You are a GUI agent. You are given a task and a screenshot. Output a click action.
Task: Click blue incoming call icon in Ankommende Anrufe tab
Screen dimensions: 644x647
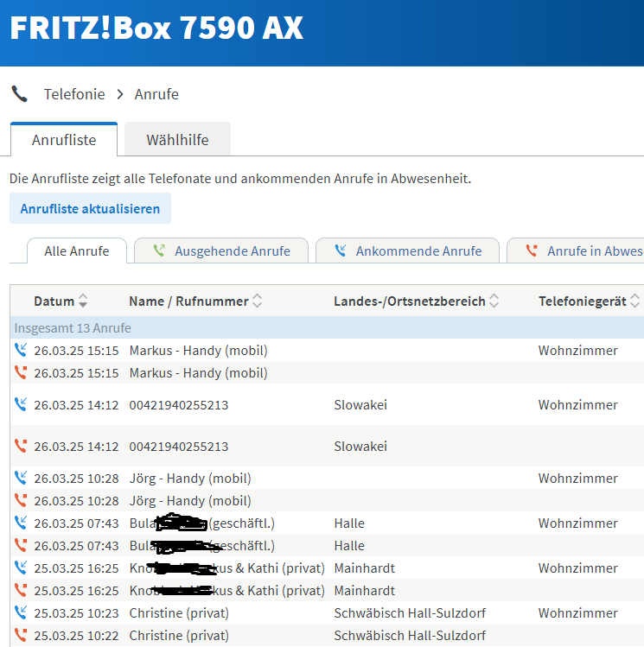[341, 250]
